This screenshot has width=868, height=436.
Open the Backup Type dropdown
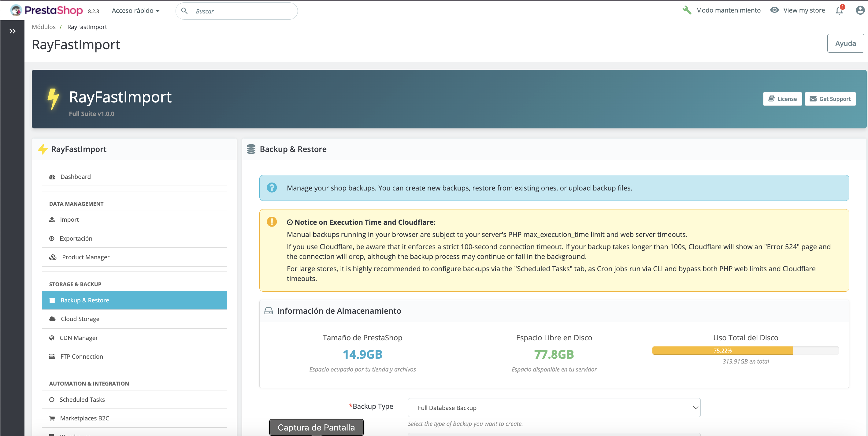click(554, 408)
